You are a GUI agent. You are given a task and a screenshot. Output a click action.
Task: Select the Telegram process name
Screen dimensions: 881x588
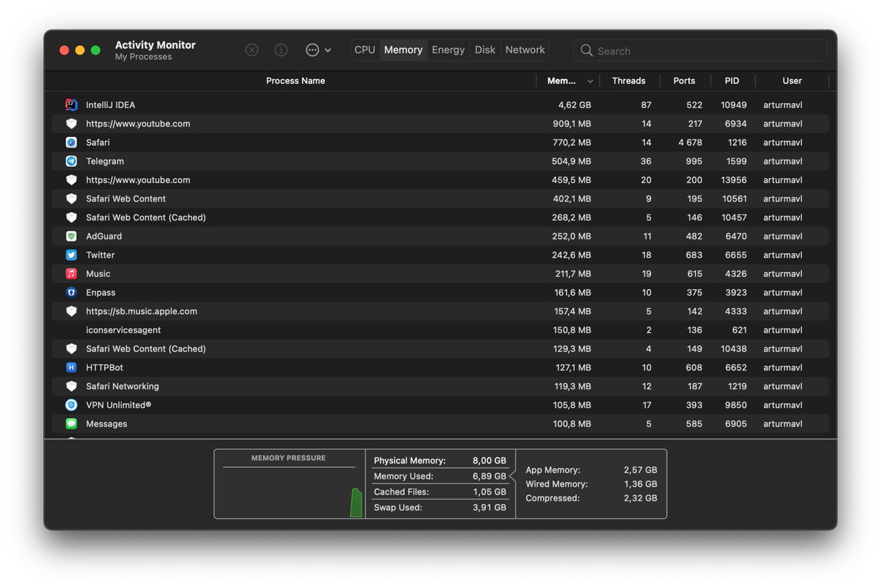coord(105,161)
